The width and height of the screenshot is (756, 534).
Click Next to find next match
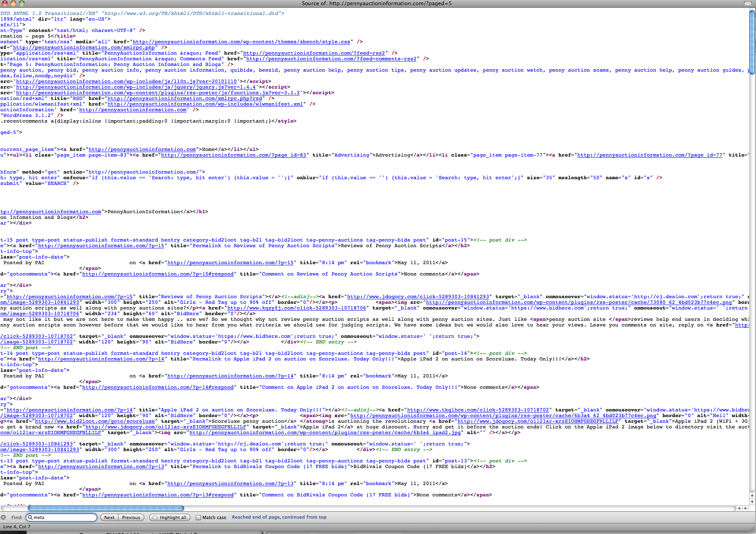click(109, 517)
